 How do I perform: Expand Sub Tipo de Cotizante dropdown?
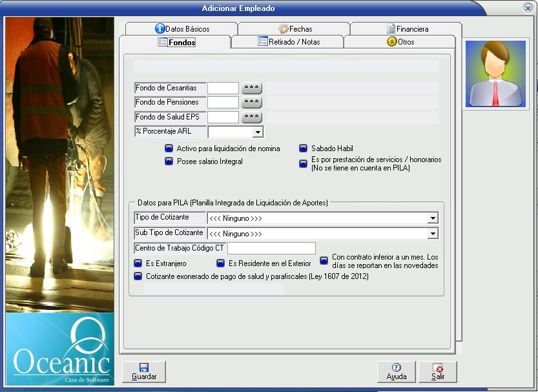coord(433,234)
